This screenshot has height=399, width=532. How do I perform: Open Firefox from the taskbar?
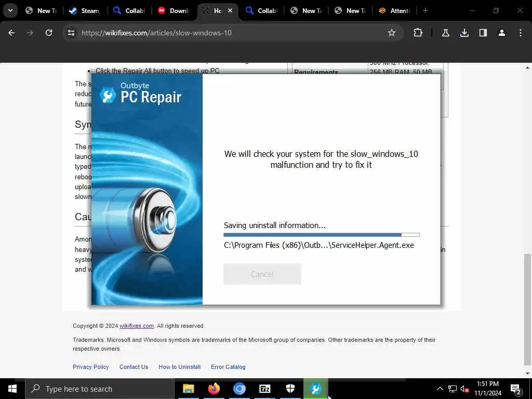(x=214, y=389)
